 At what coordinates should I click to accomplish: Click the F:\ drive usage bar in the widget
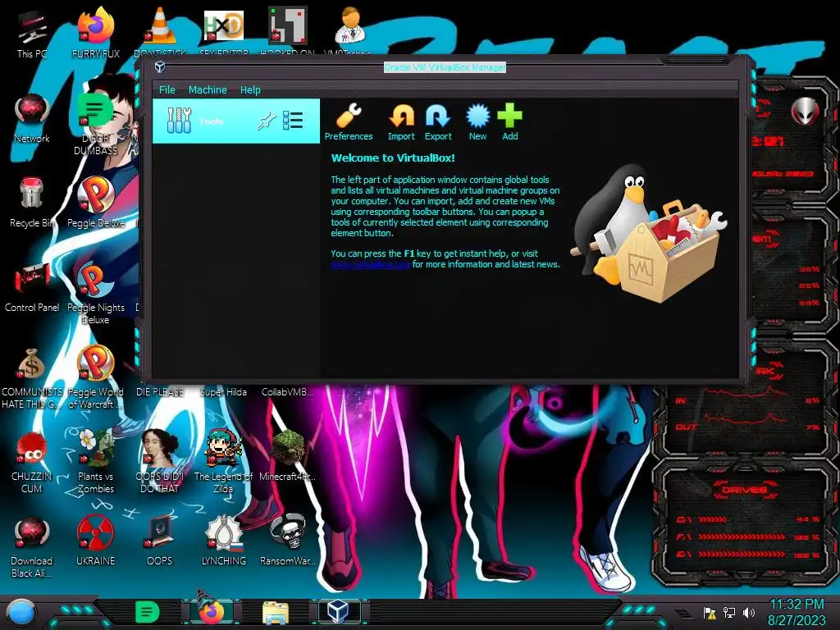coord(742,536)
